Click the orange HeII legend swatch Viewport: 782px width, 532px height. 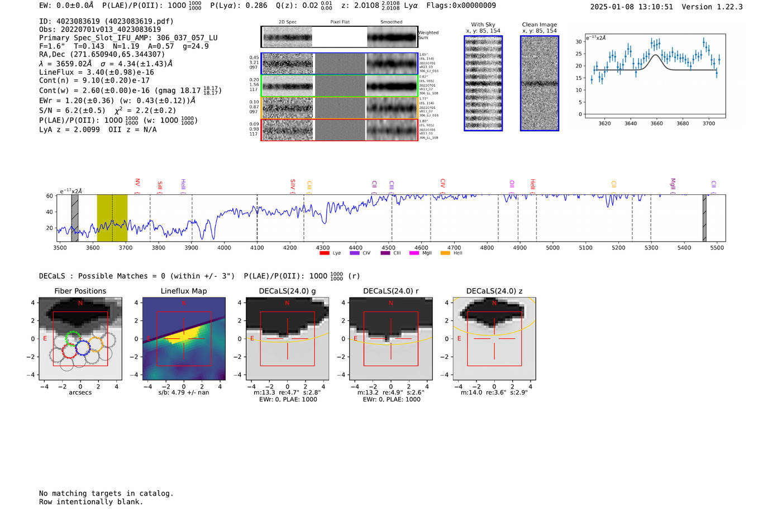point(445,253)
